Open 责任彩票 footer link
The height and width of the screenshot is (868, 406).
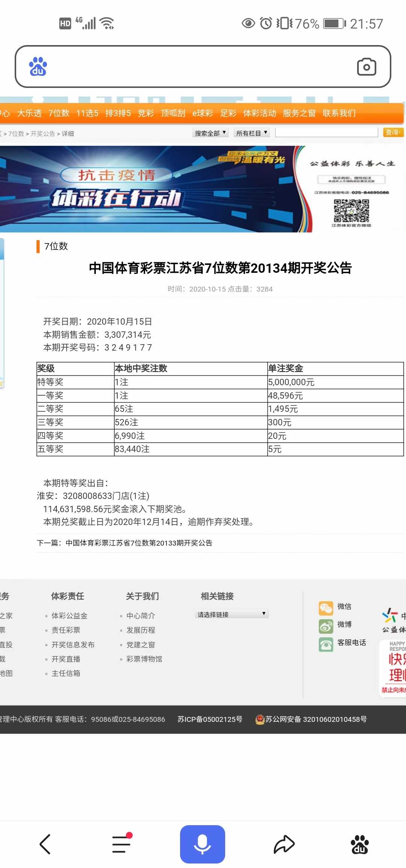click(66, 630)
